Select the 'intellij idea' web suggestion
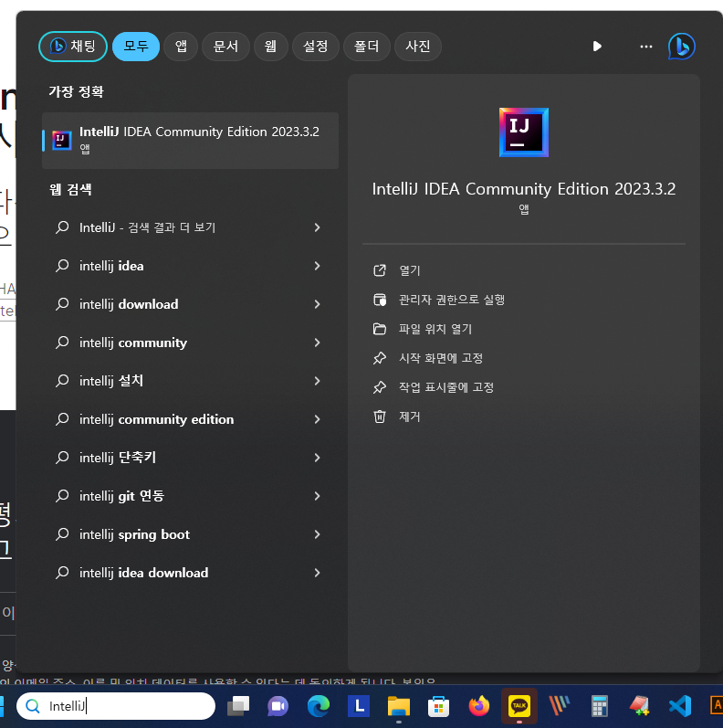 (190, 266)
